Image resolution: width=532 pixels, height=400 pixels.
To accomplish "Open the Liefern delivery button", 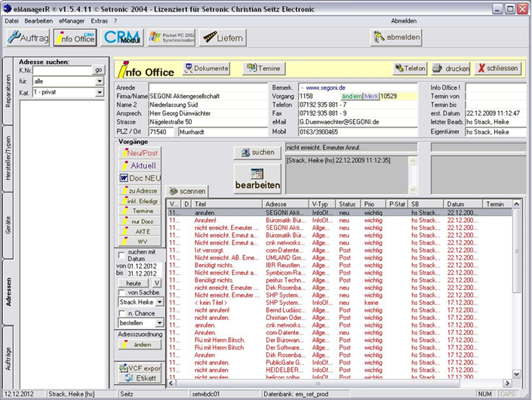I will pos(223,37).
